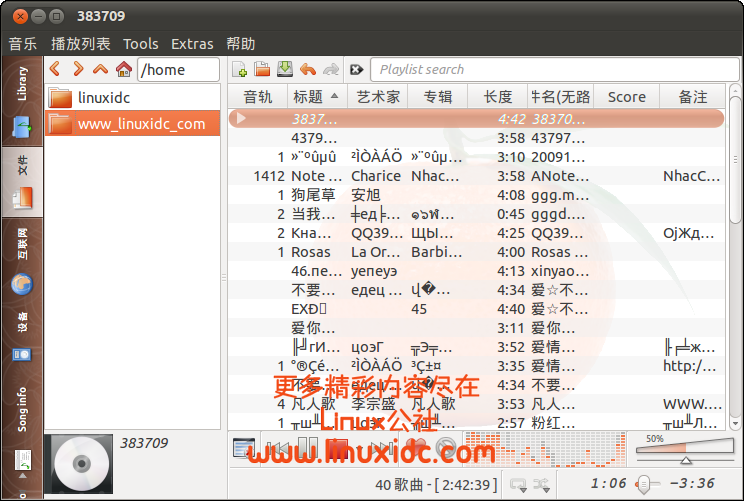Viewport: 744px width, 501px height.
Task: Open the linuxidc folder
Action: [132, 98]
